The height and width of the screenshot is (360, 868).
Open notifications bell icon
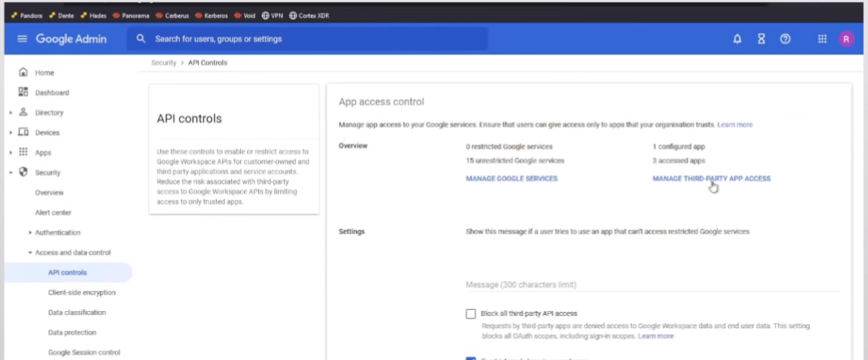coord(737,39)
